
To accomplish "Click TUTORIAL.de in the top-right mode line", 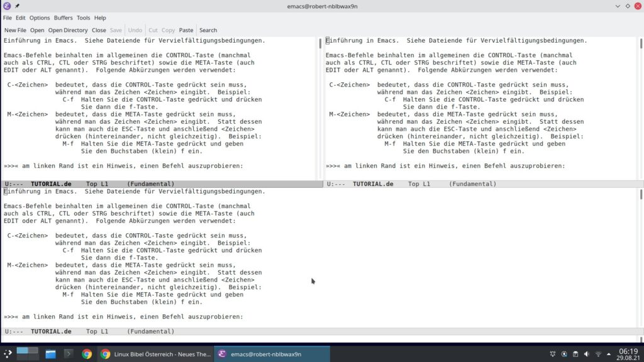I will 373,184.
